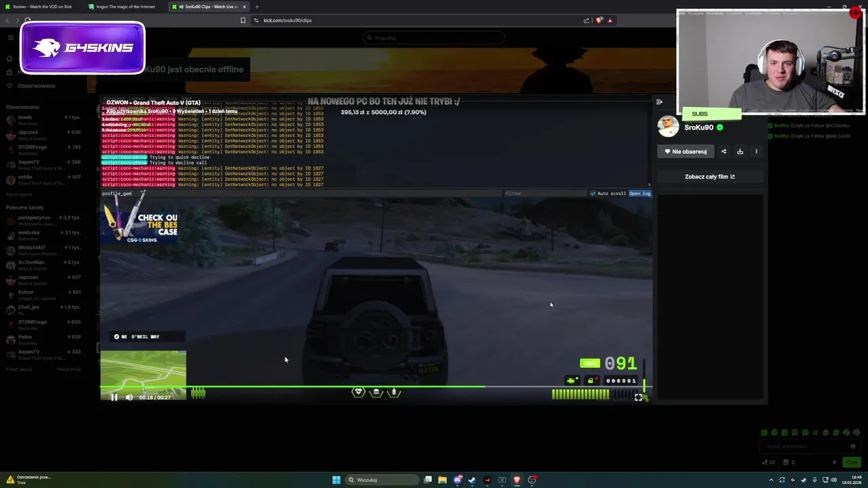Enter fullscreen mode on the clip player
The image size is (868, 488).
[x=638, y=397]
